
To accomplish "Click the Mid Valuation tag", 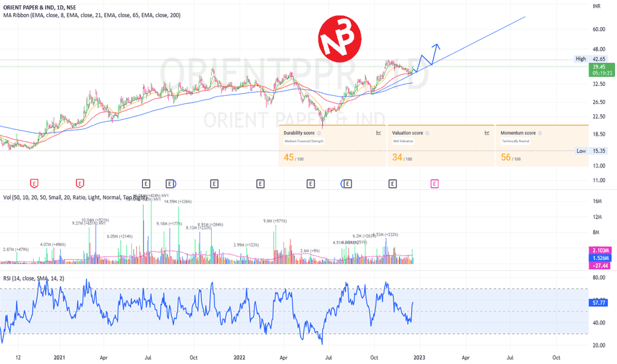I will [x=403, y=141].
